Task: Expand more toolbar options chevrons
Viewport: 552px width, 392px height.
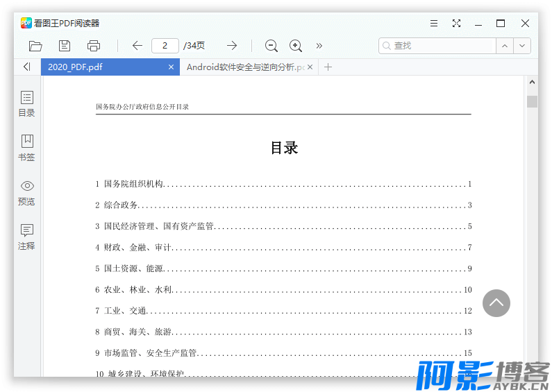Action: pos(319,46)
